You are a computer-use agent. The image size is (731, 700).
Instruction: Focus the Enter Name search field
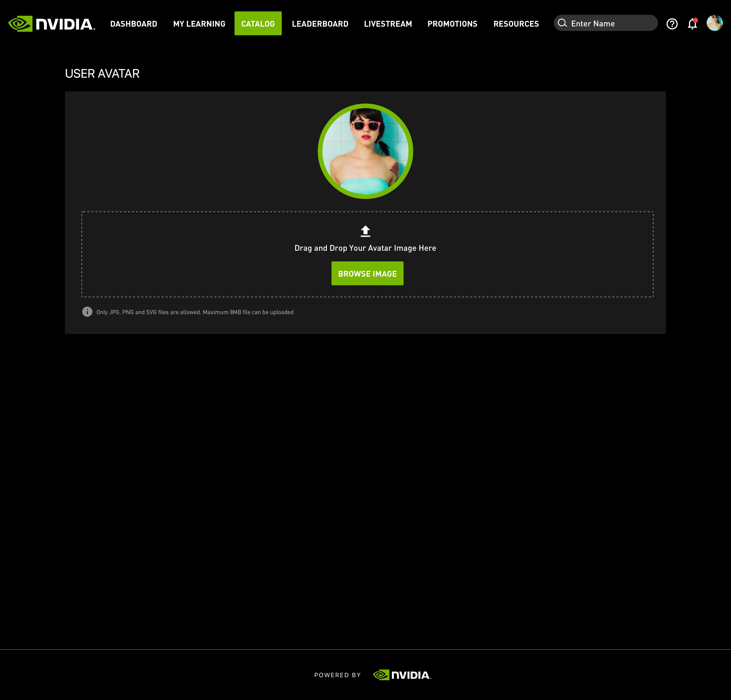606,23
